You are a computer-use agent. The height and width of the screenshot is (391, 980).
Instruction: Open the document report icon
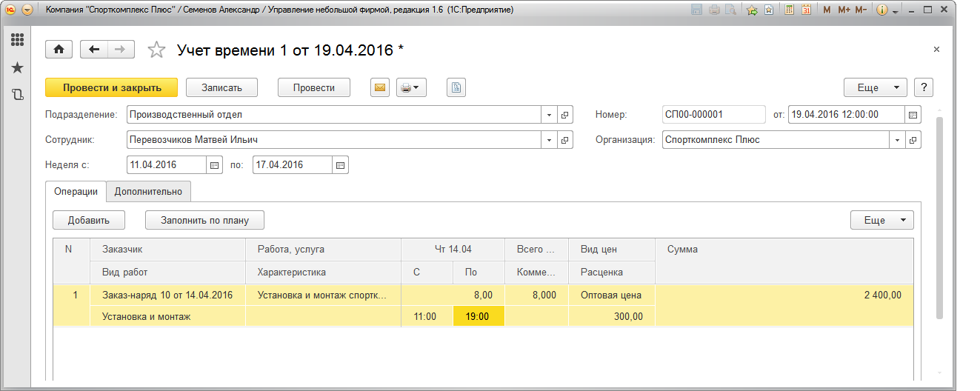tap(456, 87)
